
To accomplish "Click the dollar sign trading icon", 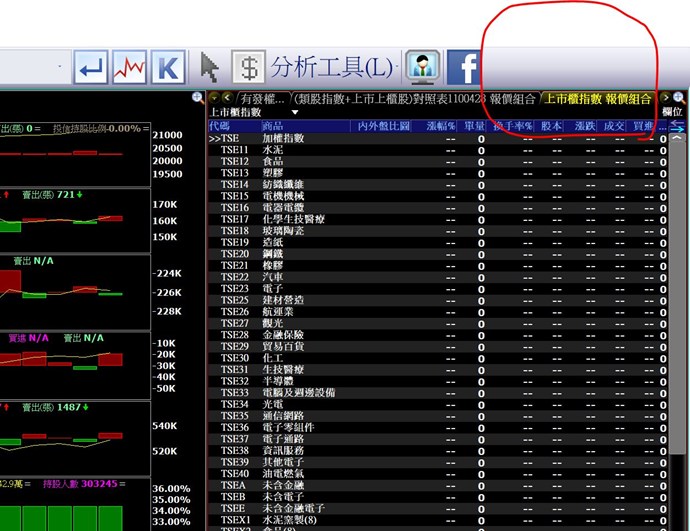I will (248, 68).
